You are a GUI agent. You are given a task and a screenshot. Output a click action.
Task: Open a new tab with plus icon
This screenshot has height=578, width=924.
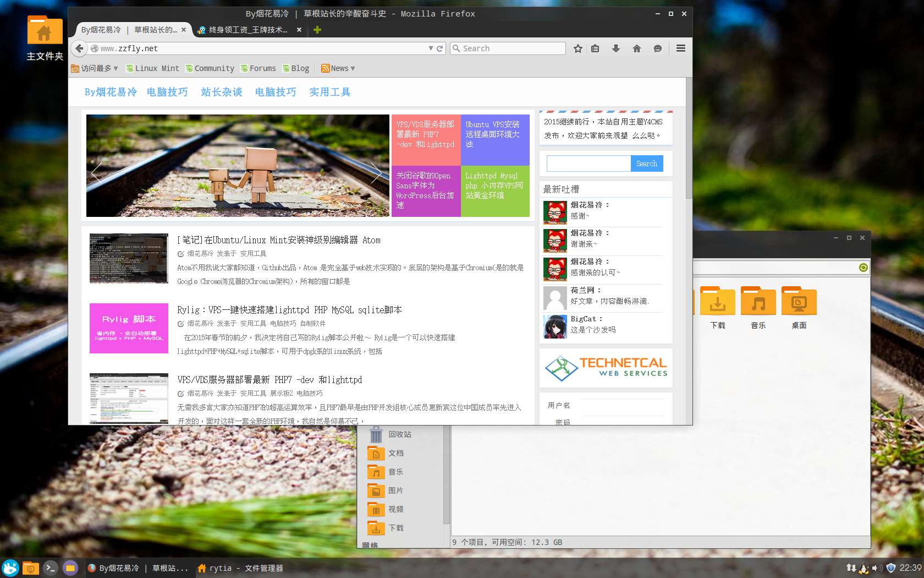click(317, 30)
